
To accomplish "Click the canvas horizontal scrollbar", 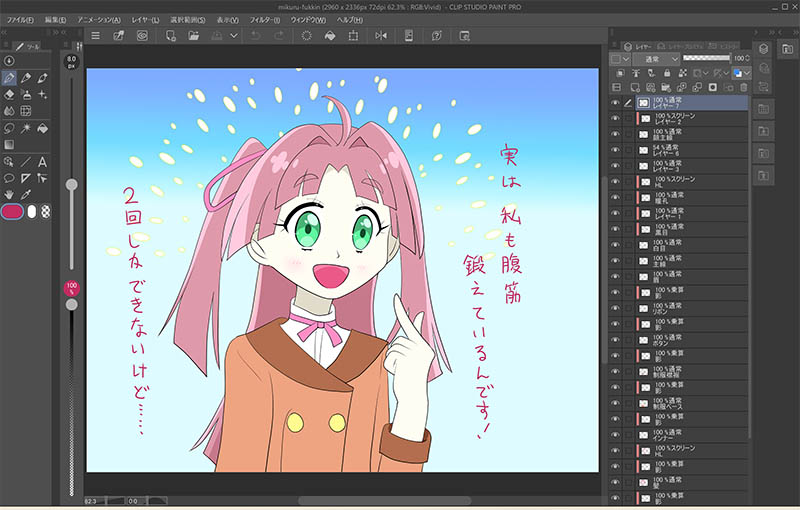I will (x=384, y=500).
